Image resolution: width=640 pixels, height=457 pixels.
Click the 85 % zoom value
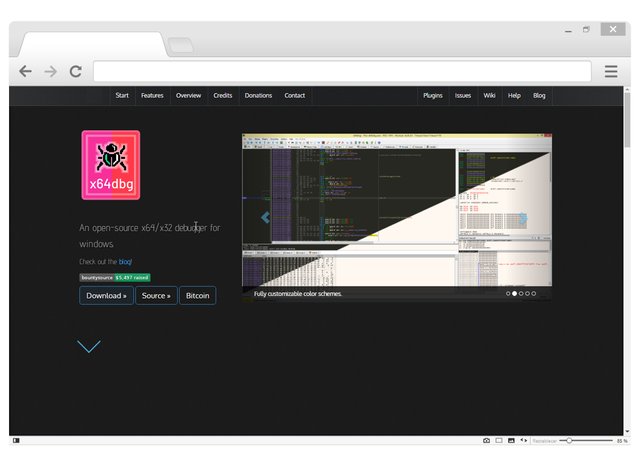(x=622, y=441)
